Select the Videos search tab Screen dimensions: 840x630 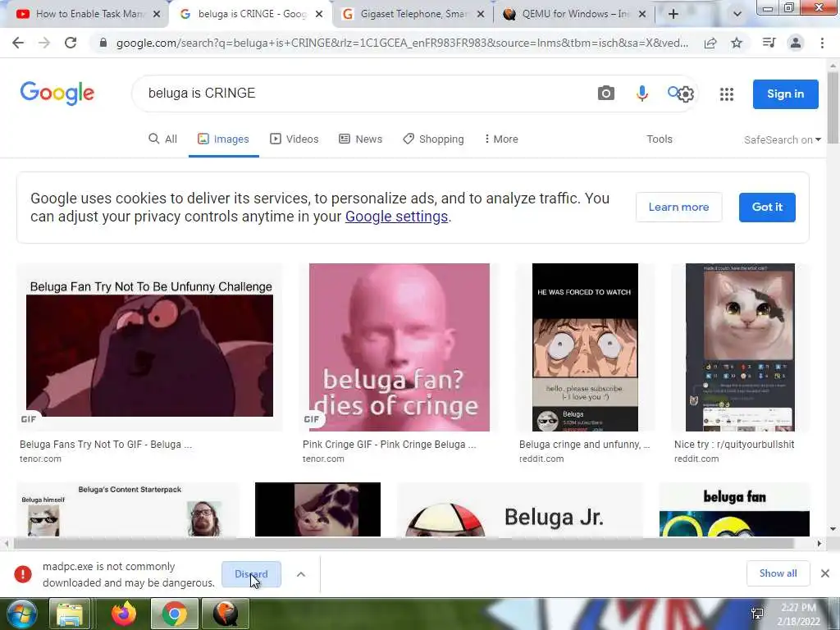pos(294,139)
